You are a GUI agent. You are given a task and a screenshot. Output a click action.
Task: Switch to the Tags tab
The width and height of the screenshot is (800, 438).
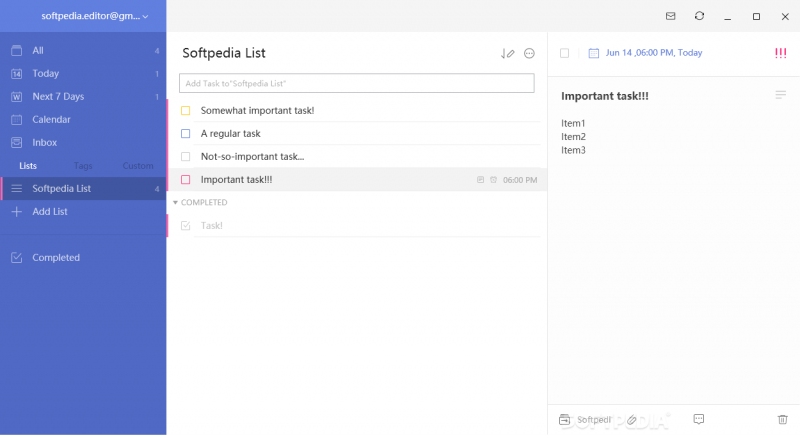coord(83,166)
